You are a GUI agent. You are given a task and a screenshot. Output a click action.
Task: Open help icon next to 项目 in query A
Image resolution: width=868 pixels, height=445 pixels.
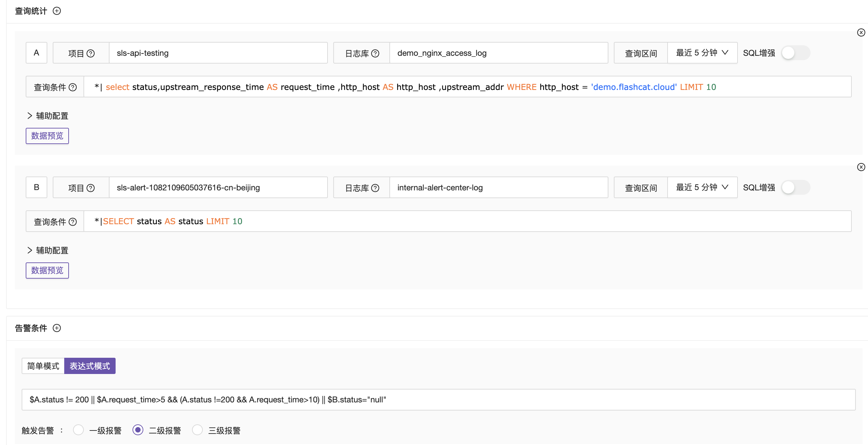[91, 53]
